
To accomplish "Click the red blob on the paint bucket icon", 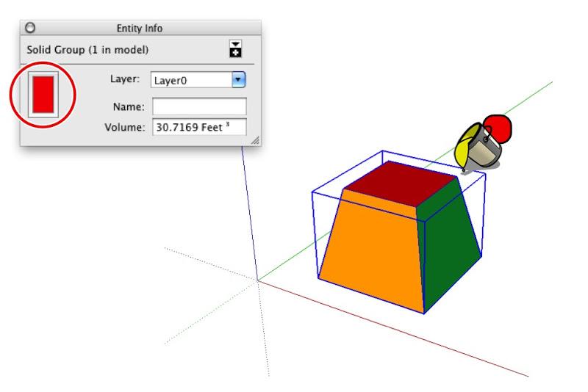I will pyautogui.click(x=499, y=127).
